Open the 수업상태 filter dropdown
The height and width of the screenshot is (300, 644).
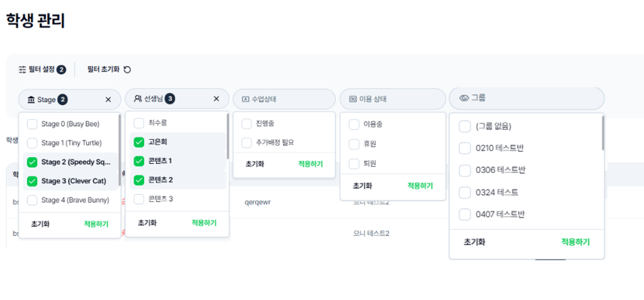click(284, 99)
